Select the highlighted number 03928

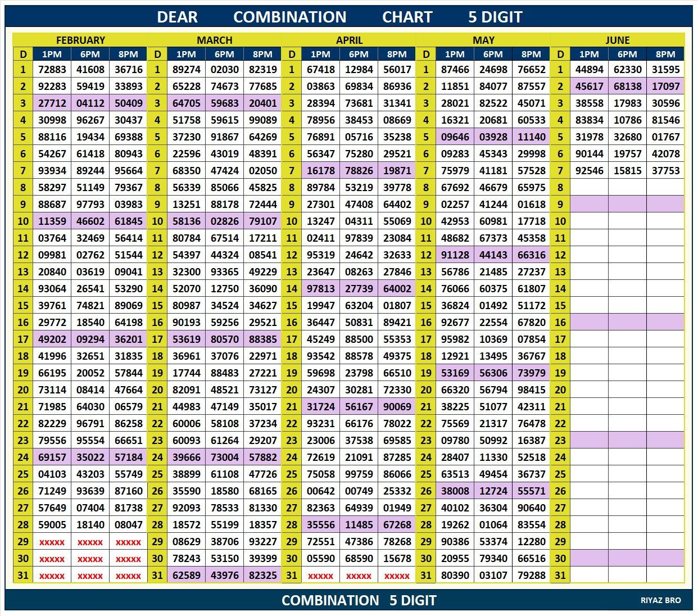pyautogui.click(x=493, y=137)
